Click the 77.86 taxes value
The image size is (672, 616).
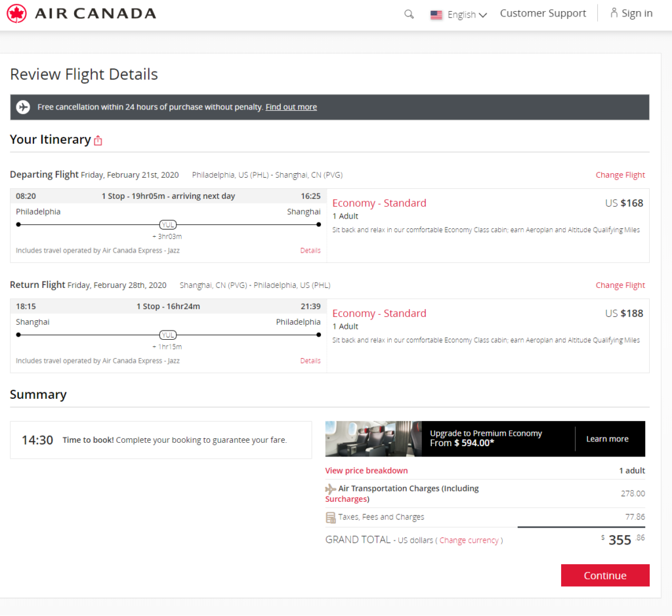point(635,517)
